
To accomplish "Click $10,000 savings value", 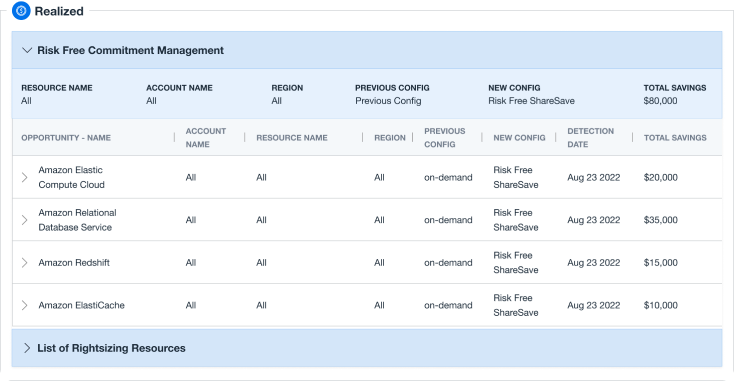I will (661, 305).
